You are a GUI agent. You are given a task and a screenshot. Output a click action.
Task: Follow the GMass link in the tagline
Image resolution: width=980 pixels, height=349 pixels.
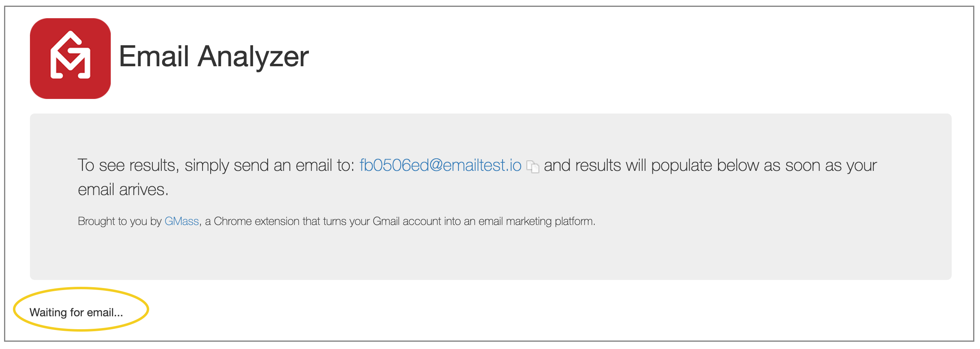[x=182, y=221]
